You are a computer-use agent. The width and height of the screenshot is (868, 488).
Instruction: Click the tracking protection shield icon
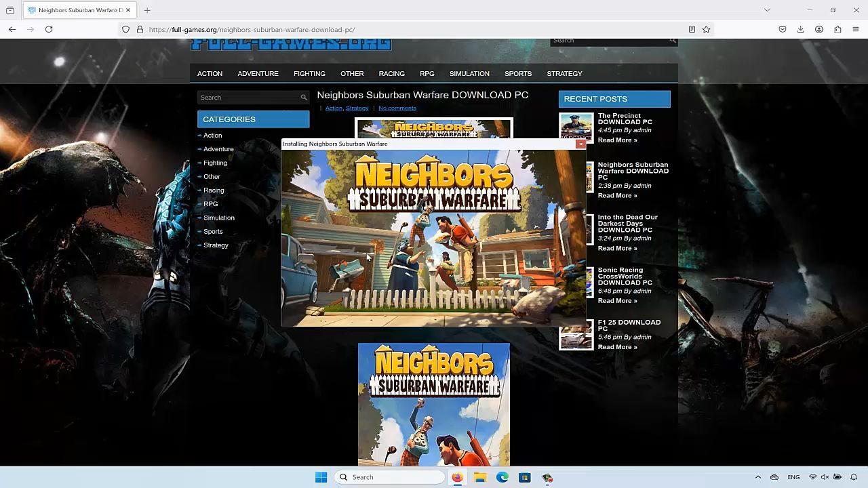click(125, 29)
